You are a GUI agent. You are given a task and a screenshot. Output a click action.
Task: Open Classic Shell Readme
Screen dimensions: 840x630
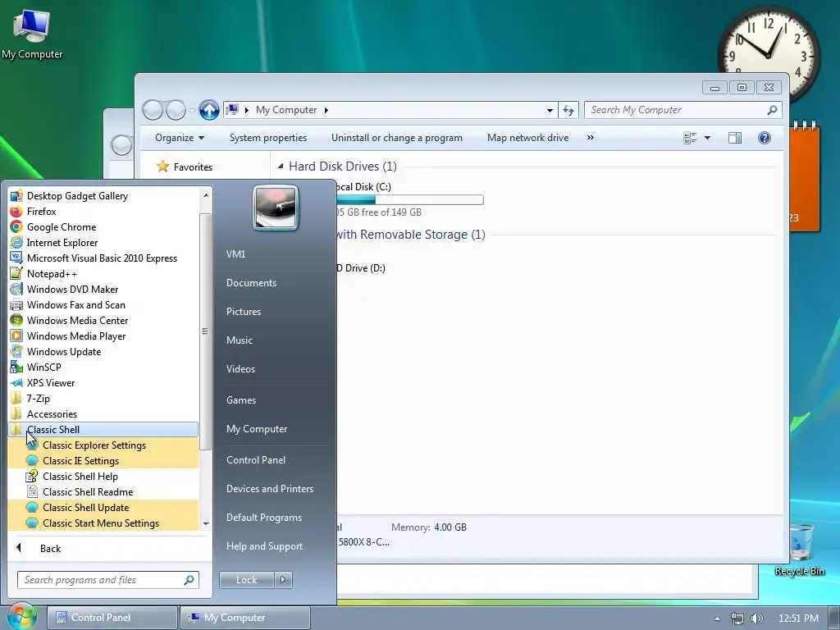coord(103,492)
